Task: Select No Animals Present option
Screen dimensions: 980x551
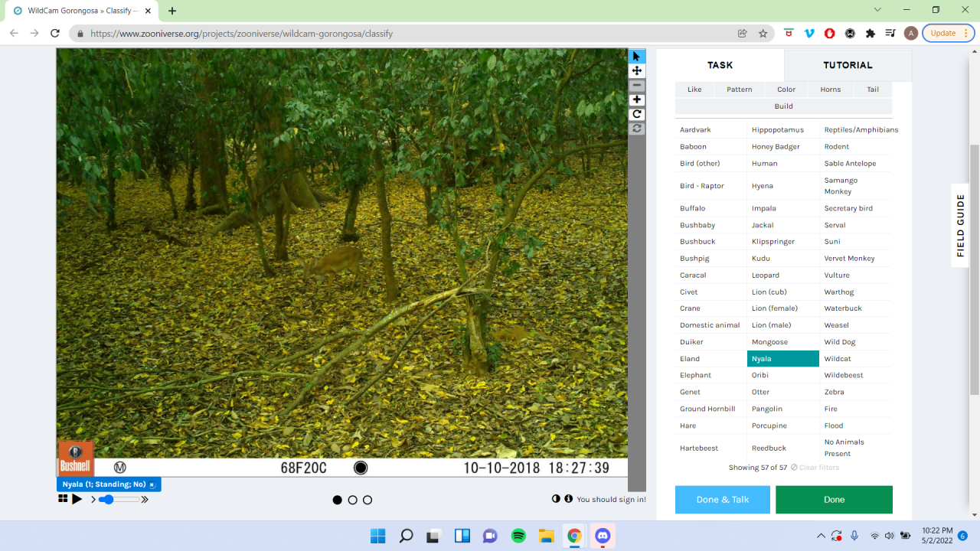Action: (x=856, y=448)
